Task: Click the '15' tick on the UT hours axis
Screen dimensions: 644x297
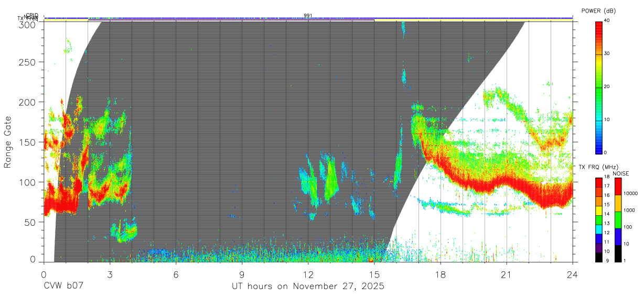Action: point(374,274)
